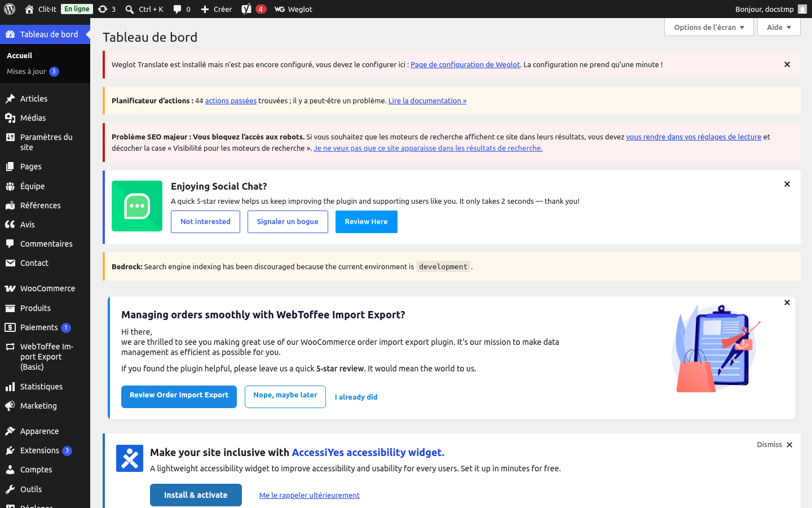Open the WordPress logo menu
The width and height of the screenshot is (812, 508).
[x=10, y=9]
